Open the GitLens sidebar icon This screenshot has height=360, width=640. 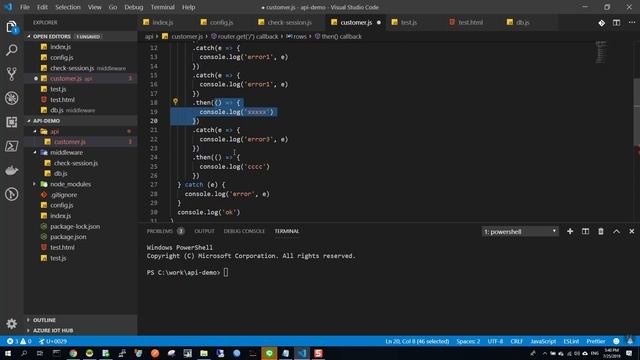[x=11, y=194]
